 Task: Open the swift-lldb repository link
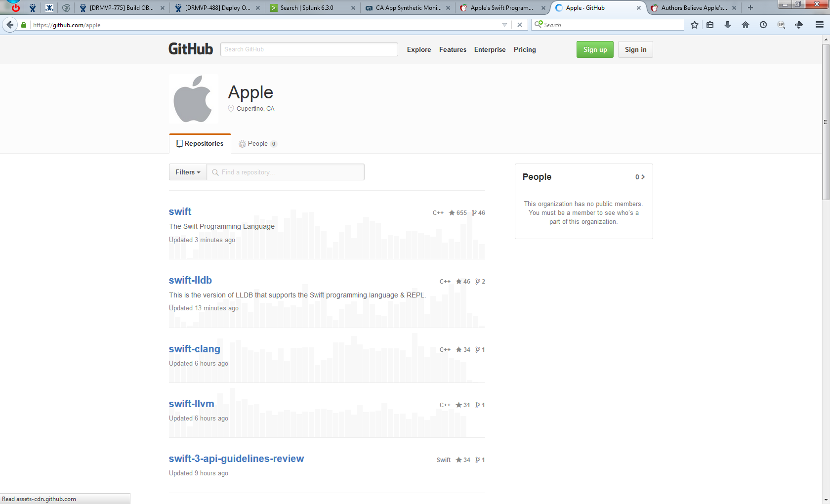(x=190, y=280)
